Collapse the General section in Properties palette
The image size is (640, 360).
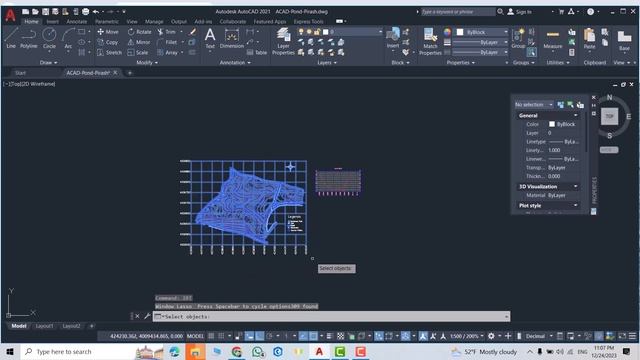click(576, 116)
